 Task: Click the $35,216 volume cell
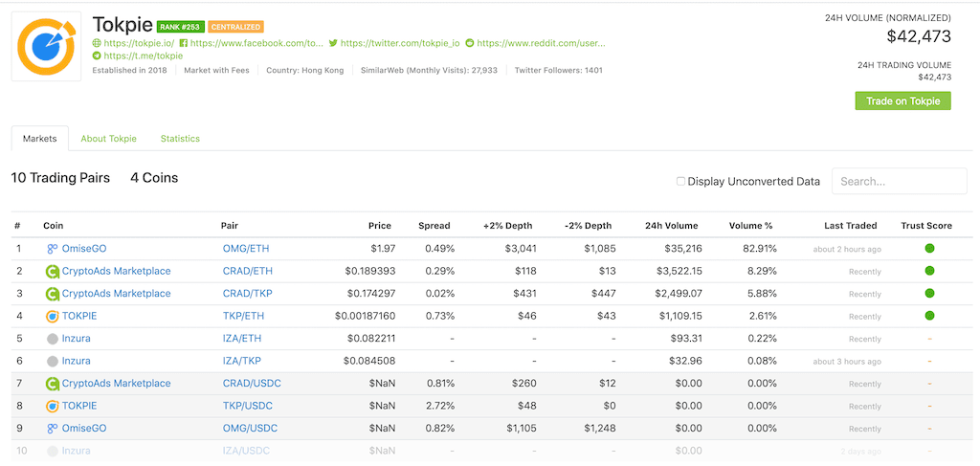[682, 249]
